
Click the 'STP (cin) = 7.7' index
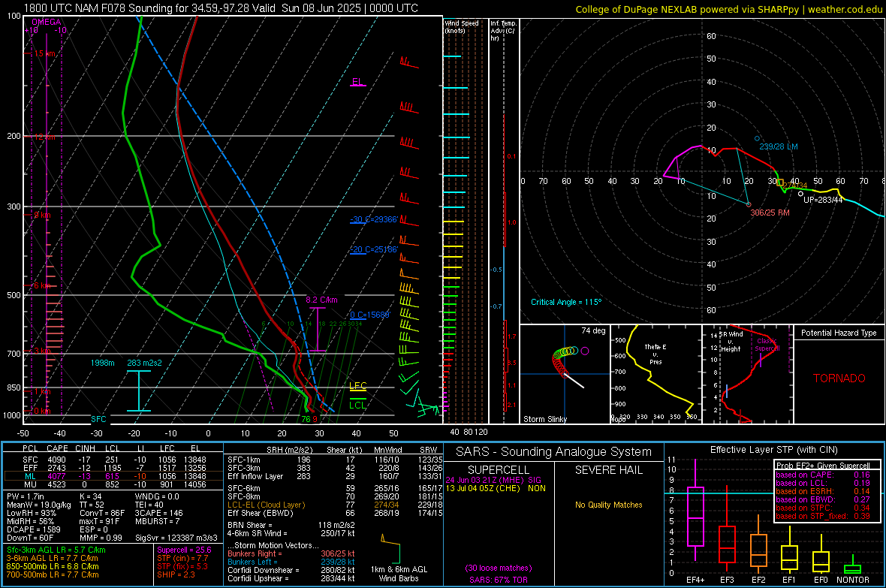[182, 558]
